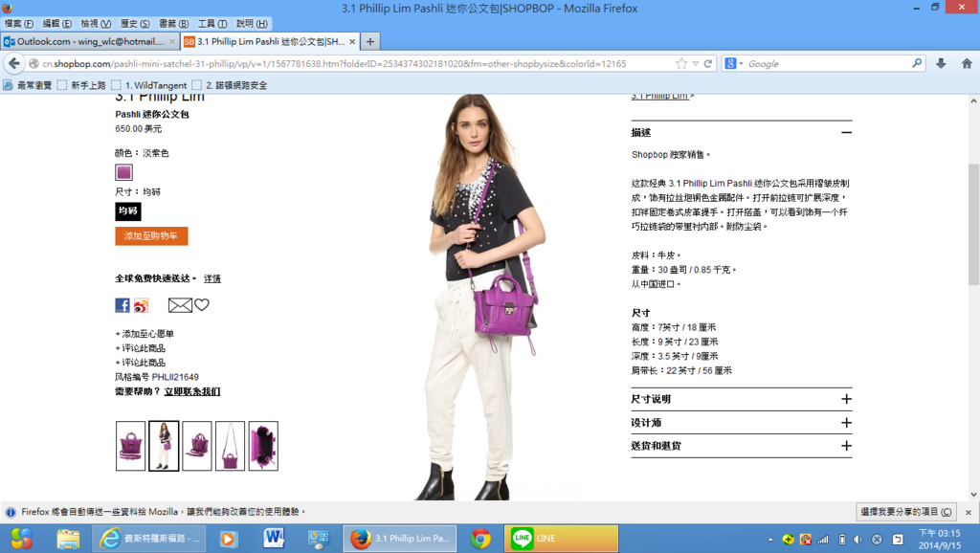Open 最常瀏覽 bookmark

pyautogui.click(x=28, y=85)
